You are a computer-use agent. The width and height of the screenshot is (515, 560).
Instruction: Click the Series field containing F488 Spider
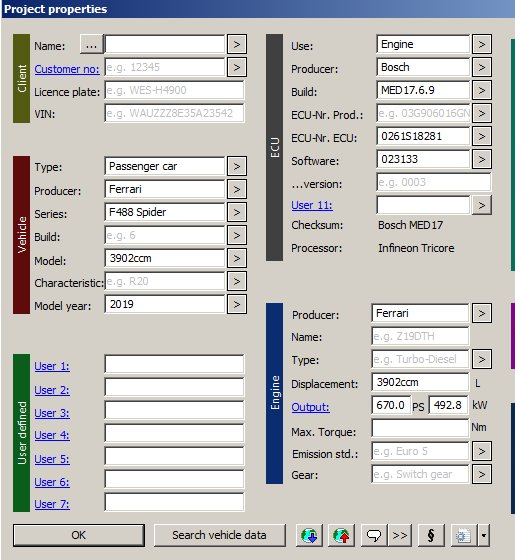(x=165, y=212)
